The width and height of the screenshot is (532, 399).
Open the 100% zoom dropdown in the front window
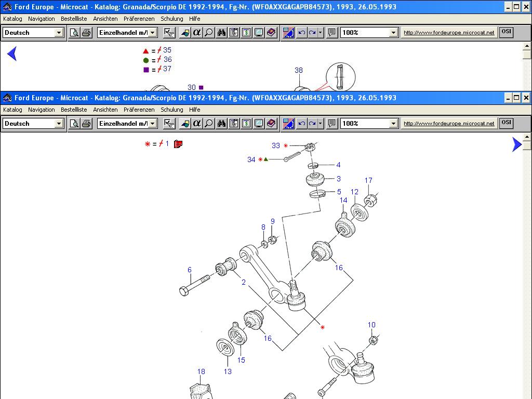tap(393, 124)
